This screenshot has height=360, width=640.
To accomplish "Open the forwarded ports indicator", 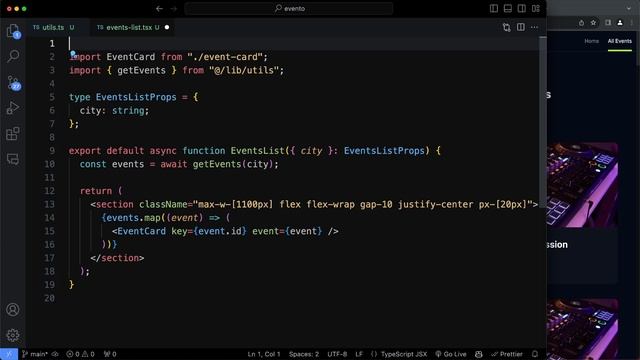I will [110, 354].
